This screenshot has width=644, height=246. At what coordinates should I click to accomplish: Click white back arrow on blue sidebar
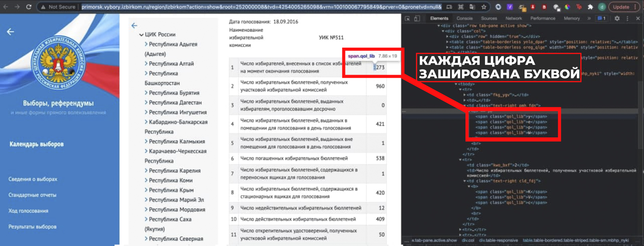pyautogui.click(x=11, y=32)
